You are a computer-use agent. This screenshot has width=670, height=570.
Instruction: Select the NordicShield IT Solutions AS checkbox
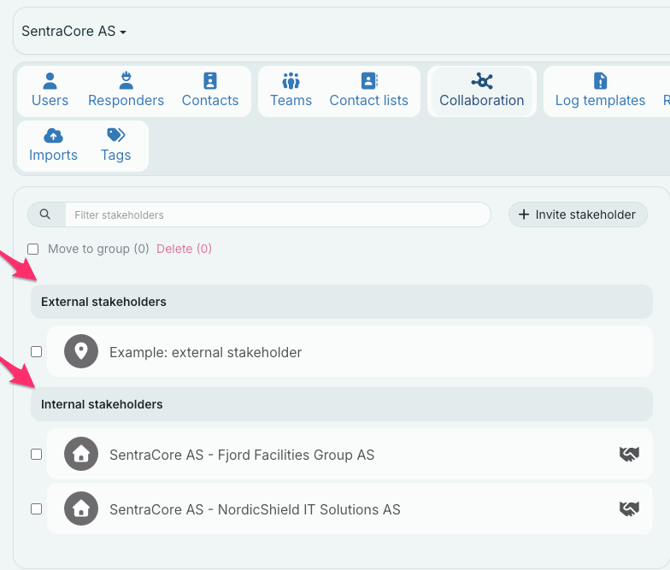pos(36,509)
